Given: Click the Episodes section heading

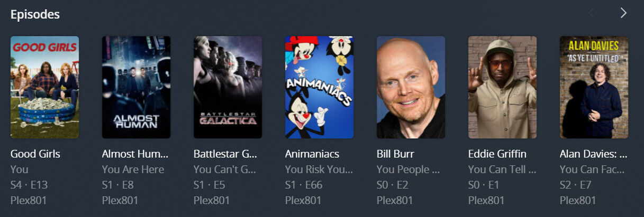Looking at the screenshot, I should tap(35, 14).
